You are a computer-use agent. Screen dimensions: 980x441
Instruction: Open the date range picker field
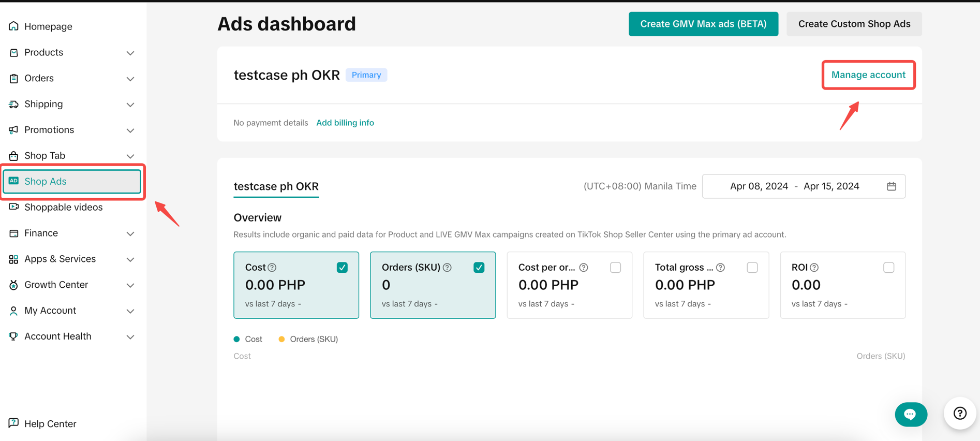pyautogui.click(x=794, y=186)
